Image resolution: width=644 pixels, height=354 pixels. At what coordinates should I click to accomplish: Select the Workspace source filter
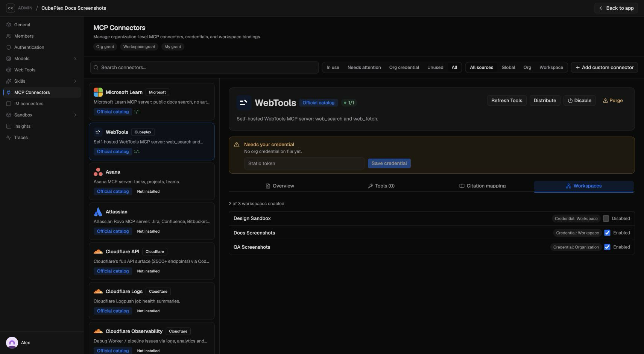[x=551, y=68]
